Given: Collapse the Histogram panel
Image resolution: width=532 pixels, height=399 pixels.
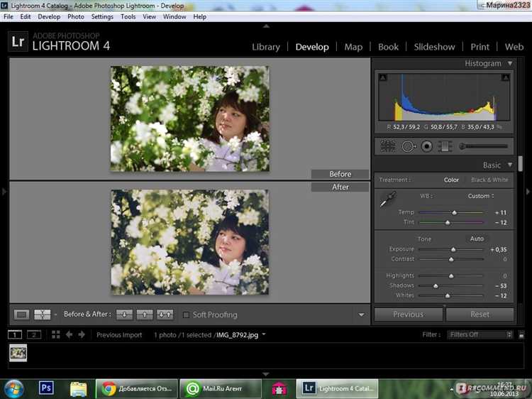Looking at the screenshot, I should click(x=510, y=63).
